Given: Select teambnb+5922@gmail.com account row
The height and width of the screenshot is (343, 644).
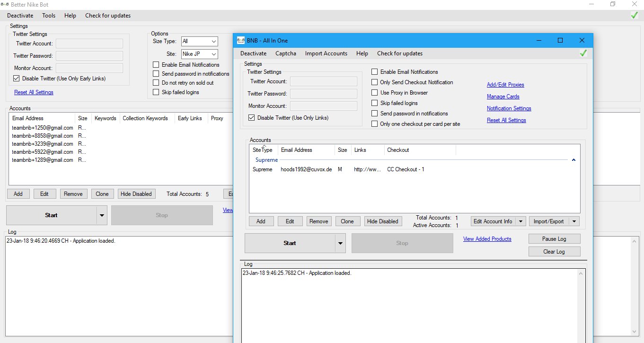Looking at the screenshot, I should 121,152.
